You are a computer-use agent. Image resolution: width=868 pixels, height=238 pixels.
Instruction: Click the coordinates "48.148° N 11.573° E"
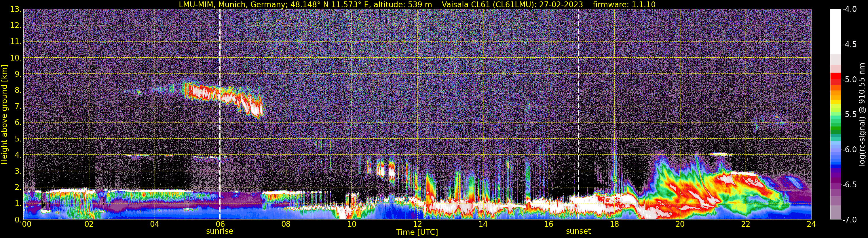(330, 4)
